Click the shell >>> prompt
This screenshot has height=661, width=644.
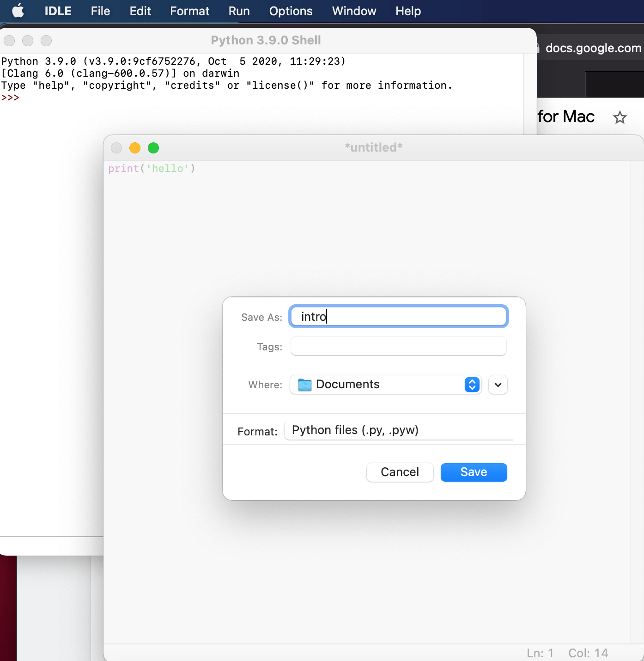[x=10, y=98]
